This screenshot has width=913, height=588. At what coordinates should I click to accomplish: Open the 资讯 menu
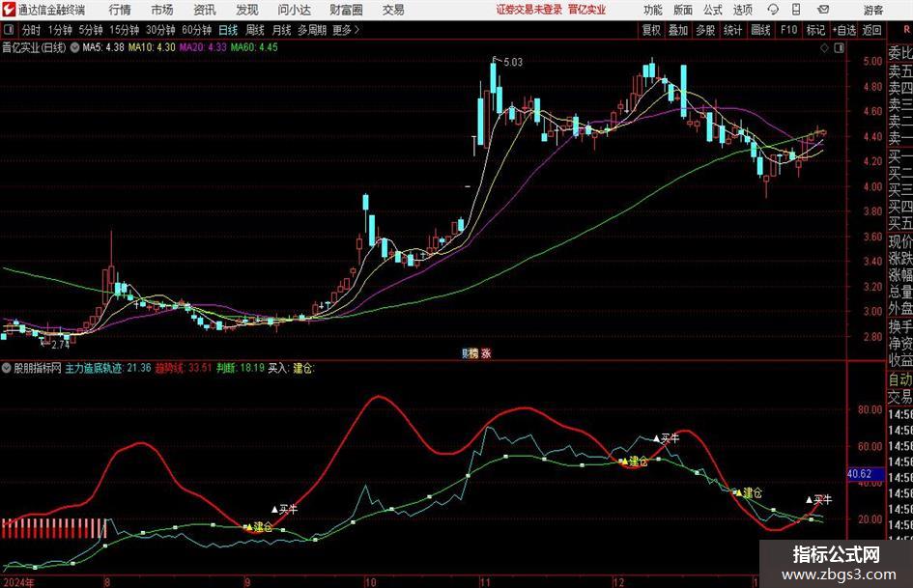(205, 10)
